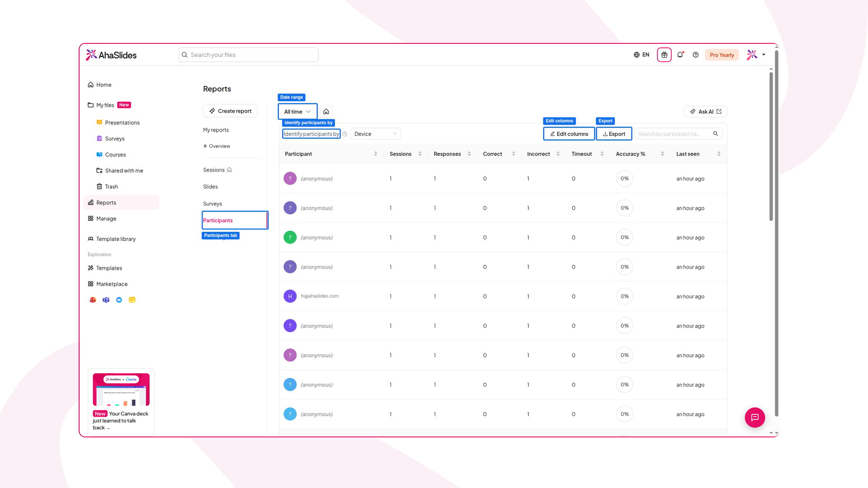868x488 pixels.
Task: Click the Google Slides integration icon
Action: click(132, 300)
